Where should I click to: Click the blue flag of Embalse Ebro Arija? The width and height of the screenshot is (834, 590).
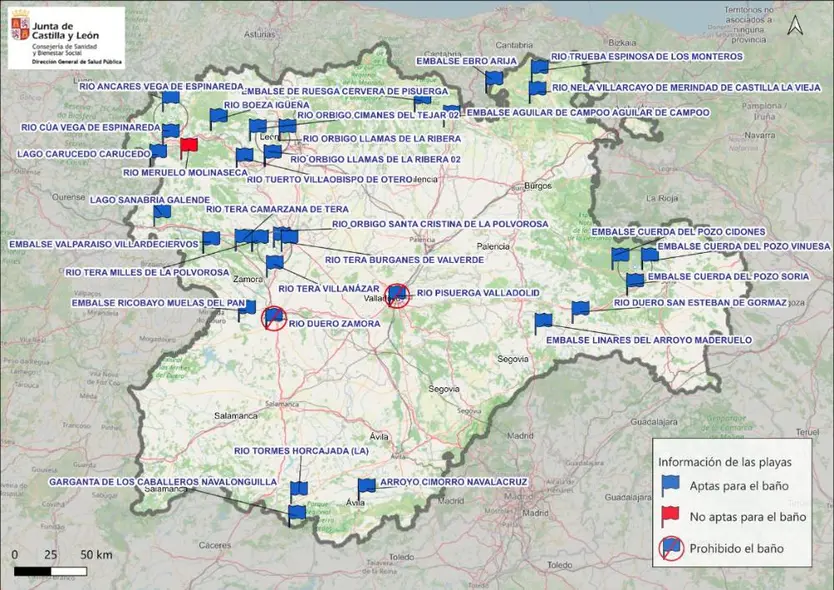click(494, 79)
